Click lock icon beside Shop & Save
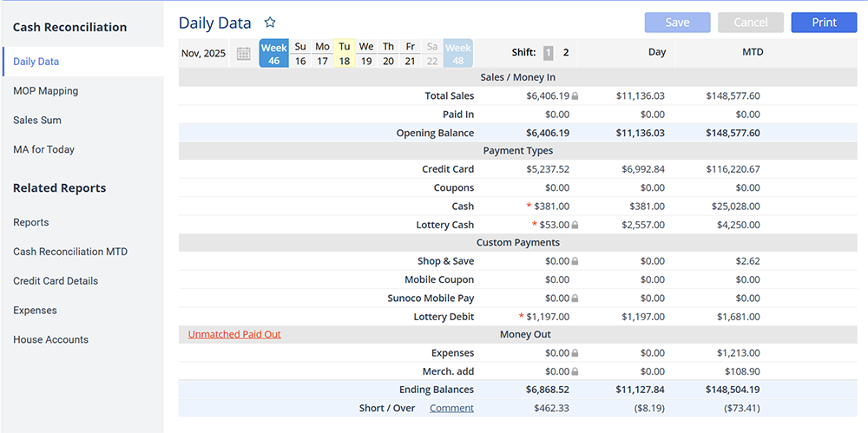 click(x=575, y=261)
